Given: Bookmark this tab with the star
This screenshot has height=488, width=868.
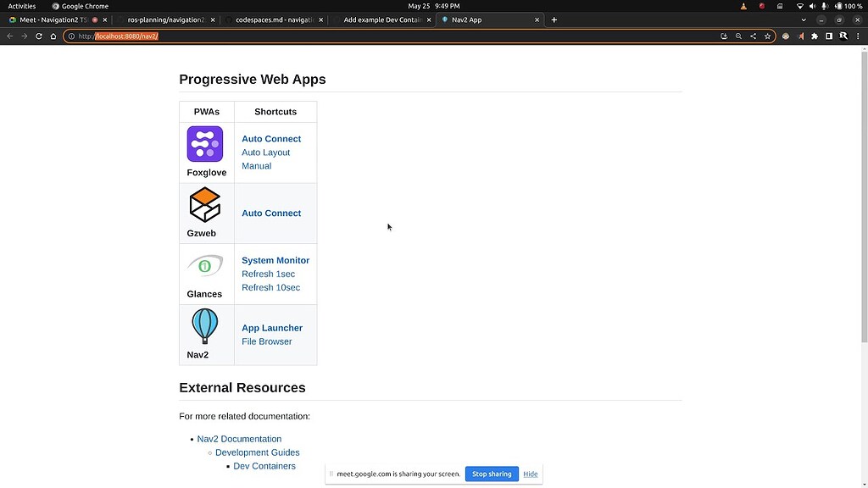Looking at the screenshot, I should (767, 36).
